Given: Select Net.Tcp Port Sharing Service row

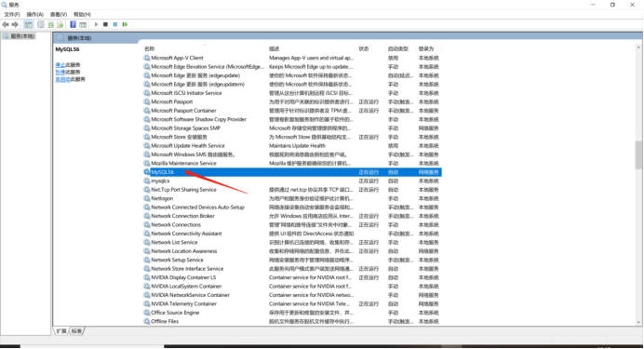Looking at the screenshot, I should point(292,190).
